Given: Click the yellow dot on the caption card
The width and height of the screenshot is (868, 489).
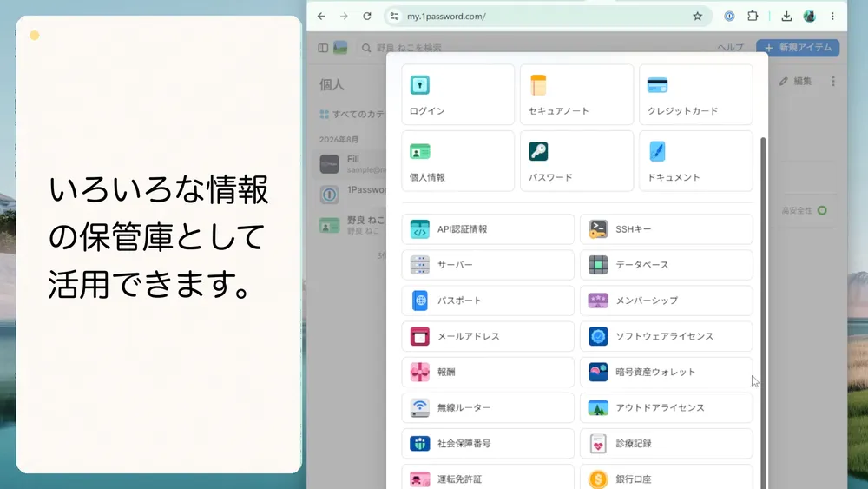Looking at the screenshot, I should pyautogui.click(x=35, y=36).
